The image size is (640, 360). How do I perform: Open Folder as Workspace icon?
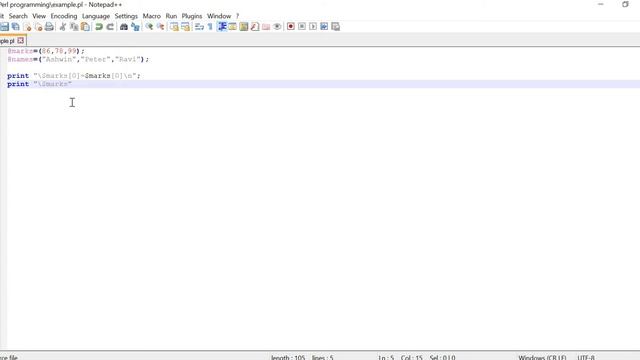coord(266,27)
